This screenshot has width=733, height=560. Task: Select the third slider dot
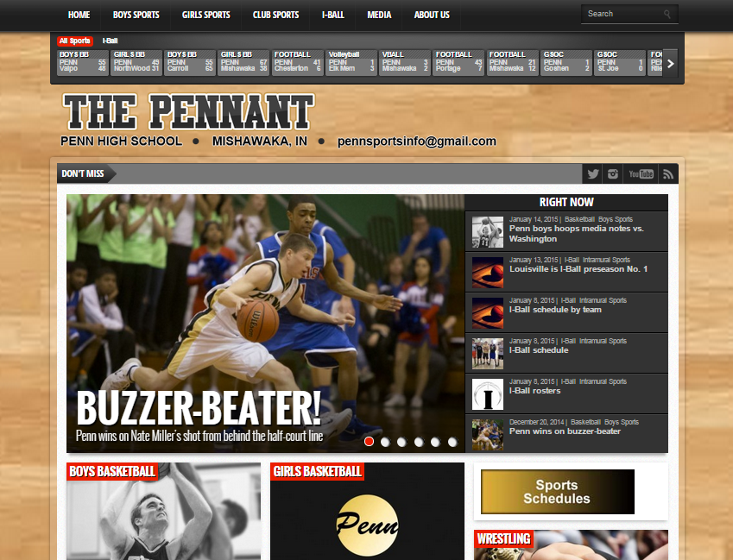401,442
